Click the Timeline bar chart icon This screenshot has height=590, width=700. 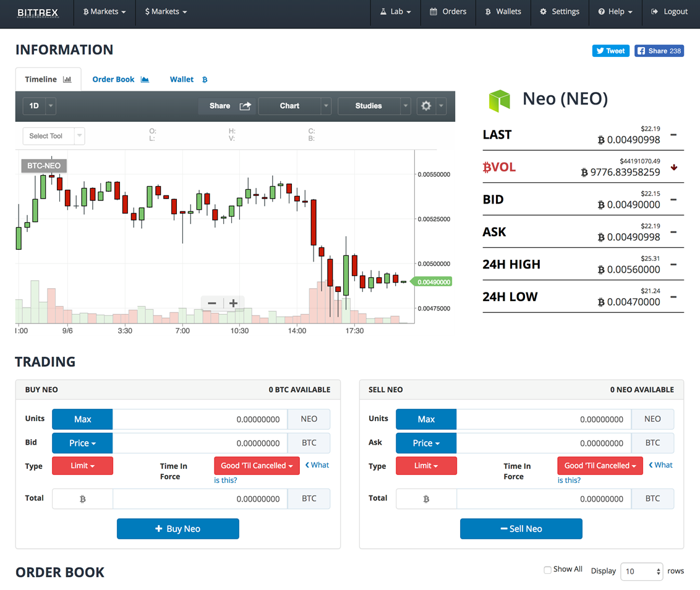pos(67,80)
